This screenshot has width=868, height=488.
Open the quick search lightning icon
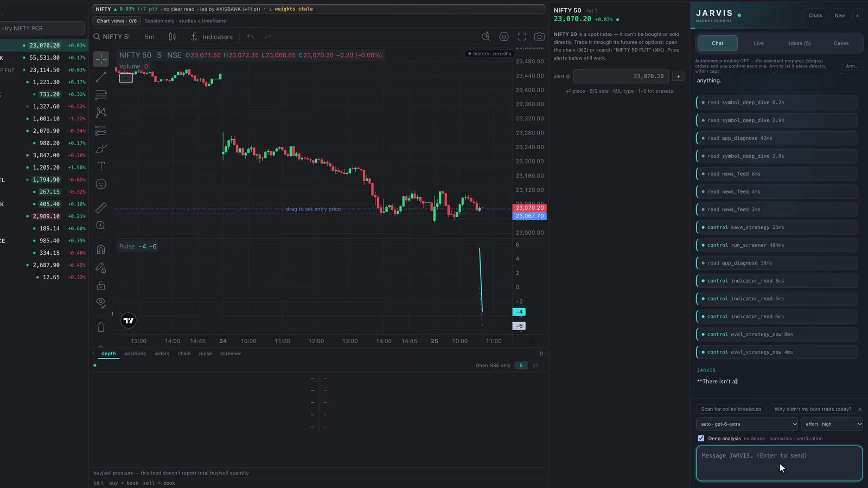click(x=486, y=37)
